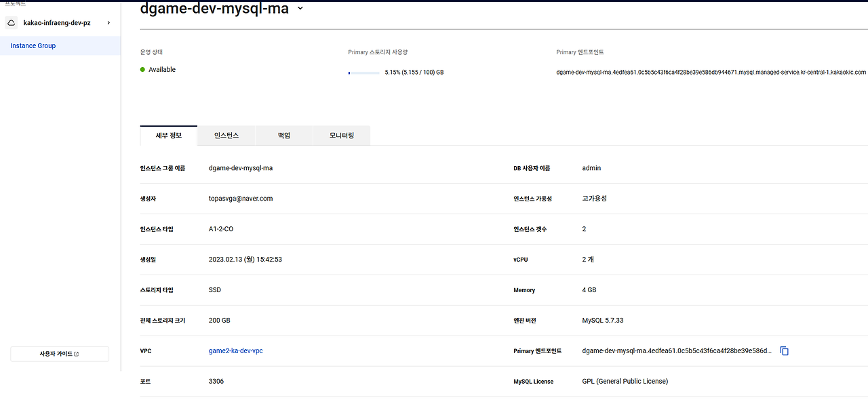Follow the game2-ka-dev-vpc VPC link
The width and height of the screenshot is (868, 404).
235,351
